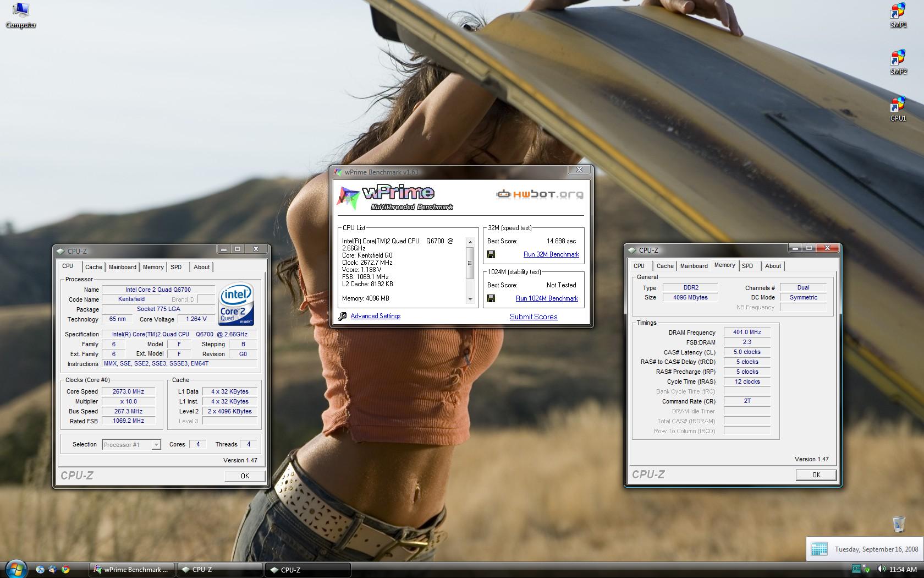The image size is (924, 578).
Task: Click the FSB:DRAM ratio value 2:3
Action: 747,342
